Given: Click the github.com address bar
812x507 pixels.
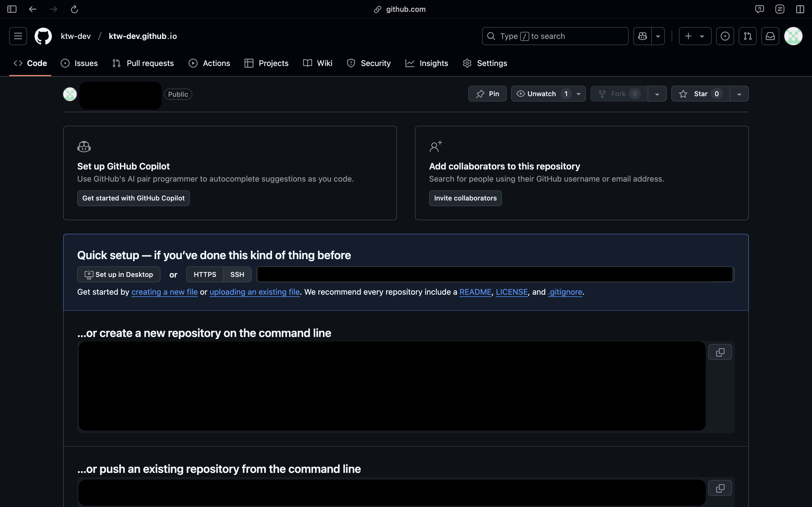Looking at the screenshot, I should coord(400,9).
